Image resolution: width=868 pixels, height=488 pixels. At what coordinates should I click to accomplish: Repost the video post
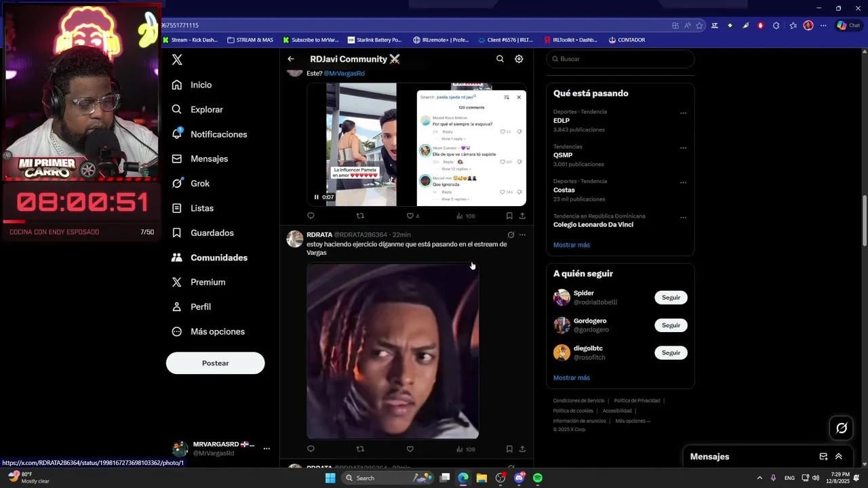(360, 216)
